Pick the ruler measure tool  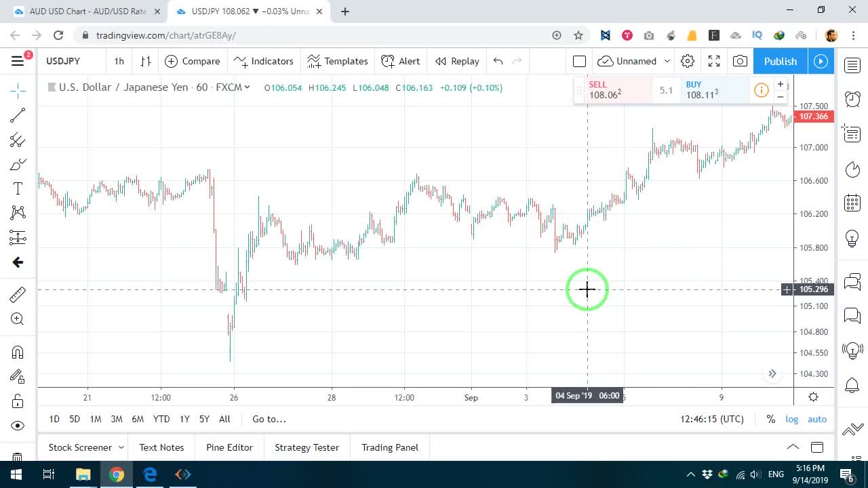[18, 294]
